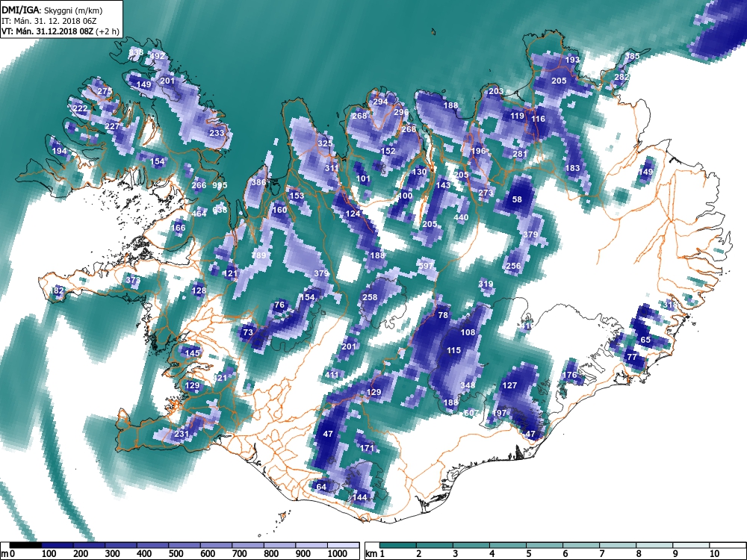
Task: Click the visibility value 78
Action: click(443, 315)
